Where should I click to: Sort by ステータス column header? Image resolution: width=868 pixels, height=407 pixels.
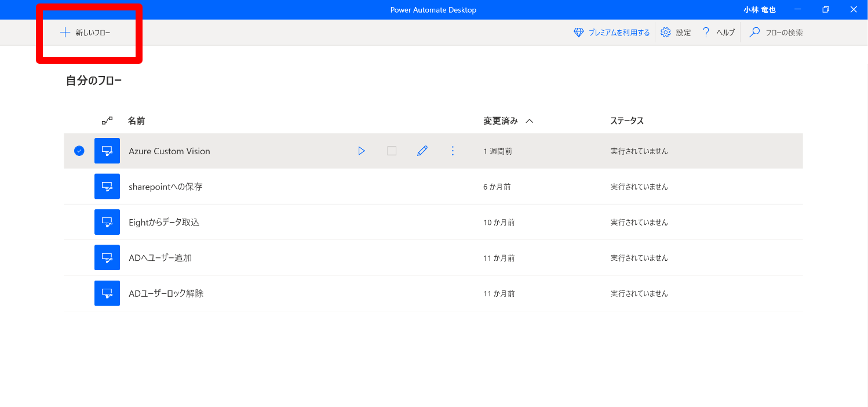click(627, 121)
